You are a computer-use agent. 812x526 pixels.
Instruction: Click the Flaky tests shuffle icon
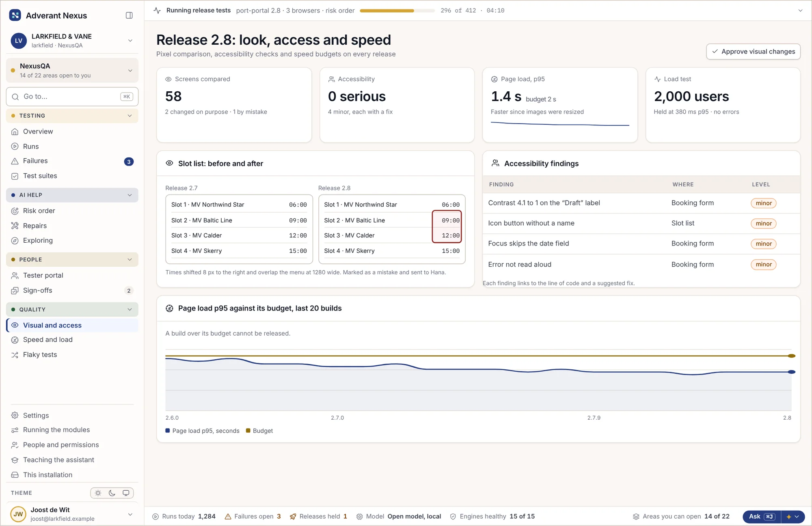[15, 355]
